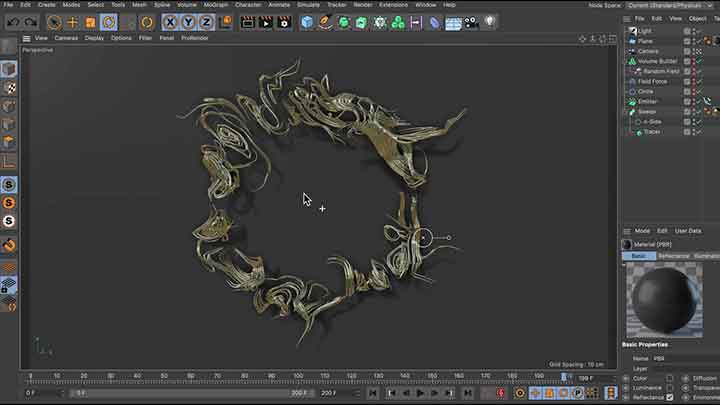Toggle Z axis lock

206,22
